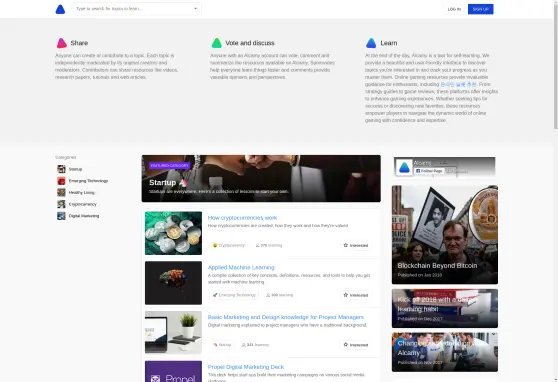Click the Applied Machine Learning brain thumbnail
This screenshot has width=558, height=382.
click(173, 283)
